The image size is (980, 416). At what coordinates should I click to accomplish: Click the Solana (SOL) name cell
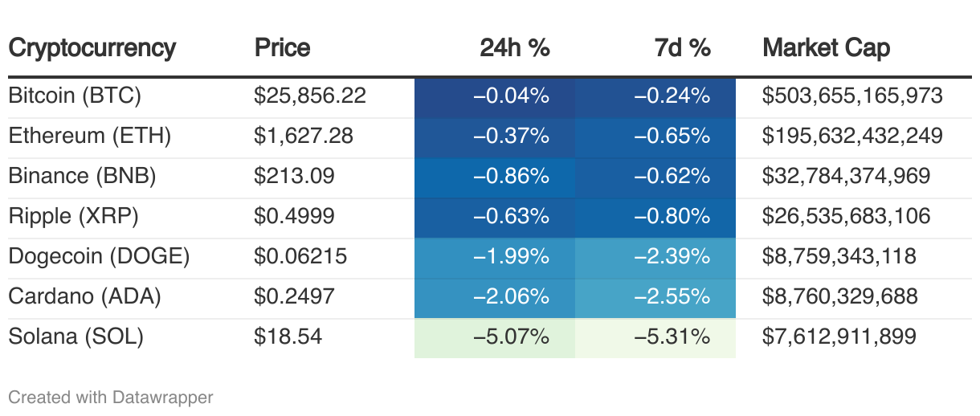[76, 336]
